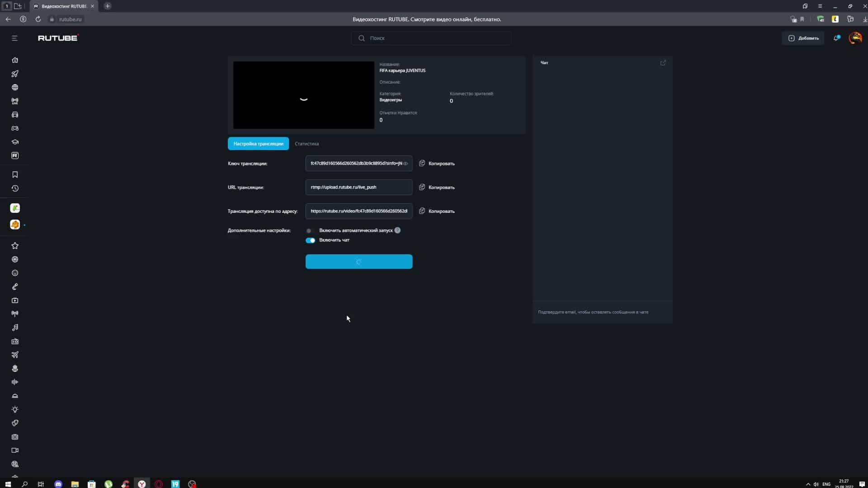This screenshot has width=868, height=488.
Task: Reveal stream key with eye icon
Action: (406, 164)
